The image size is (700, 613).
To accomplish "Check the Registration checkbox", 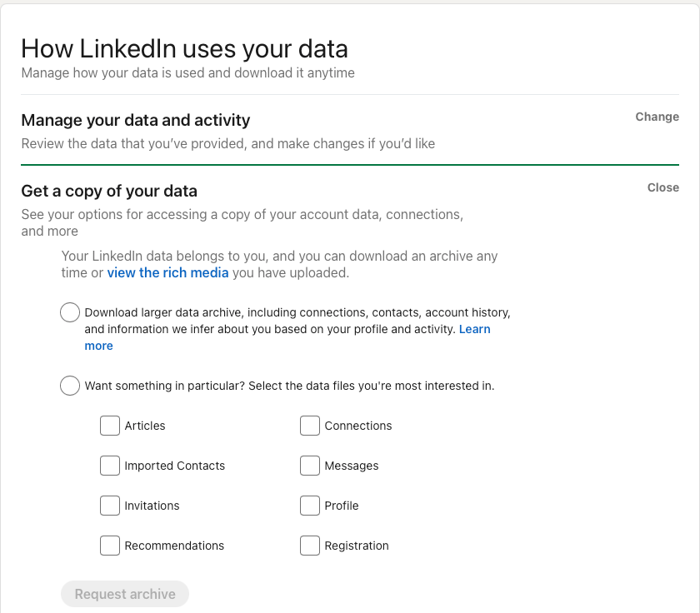I will [x=310, y=546].
